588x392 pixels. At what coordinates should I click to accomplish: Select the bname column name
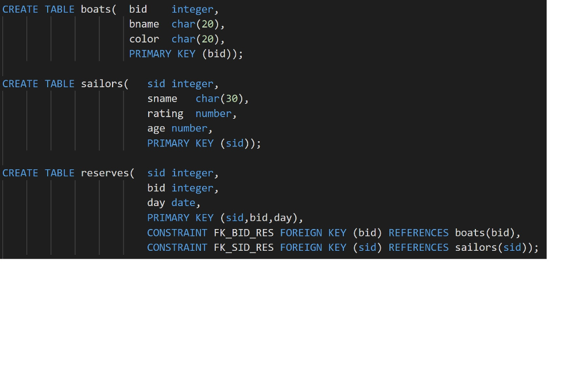coord(144,24)
